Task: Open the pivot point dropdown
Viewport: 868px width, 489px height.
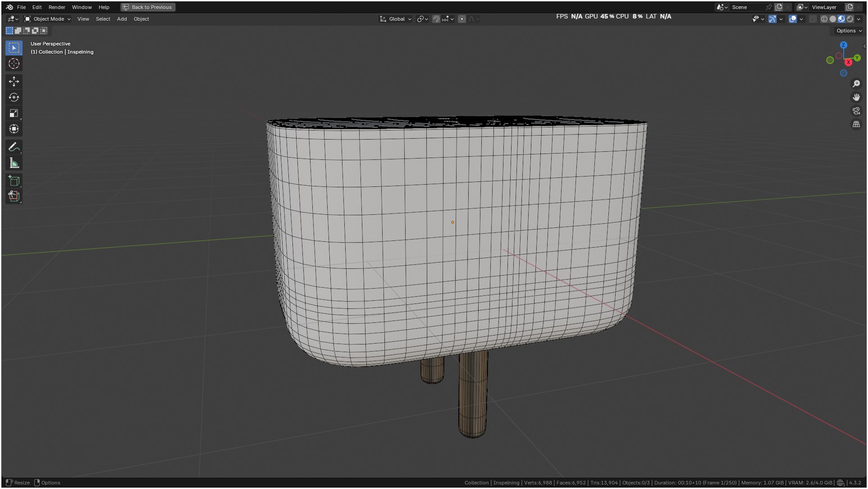Action: tap(422, 19)
